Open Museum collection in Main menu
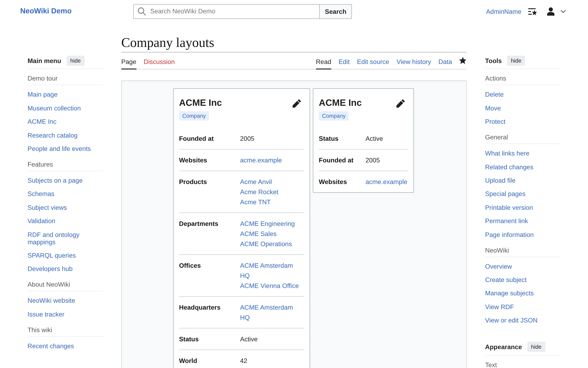Screen dimensions: 588x368 click(x=54, y=108)
